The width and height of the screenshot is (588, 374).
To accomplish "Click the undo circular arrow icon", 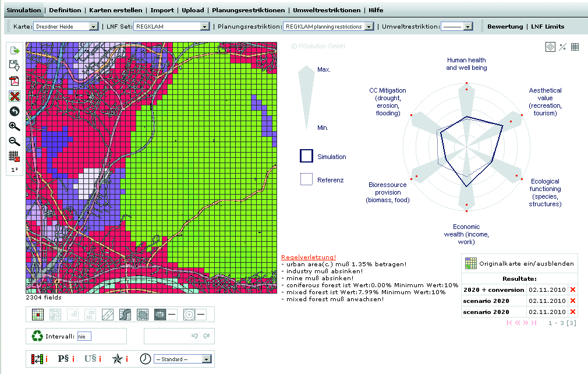I will point(15,111).
